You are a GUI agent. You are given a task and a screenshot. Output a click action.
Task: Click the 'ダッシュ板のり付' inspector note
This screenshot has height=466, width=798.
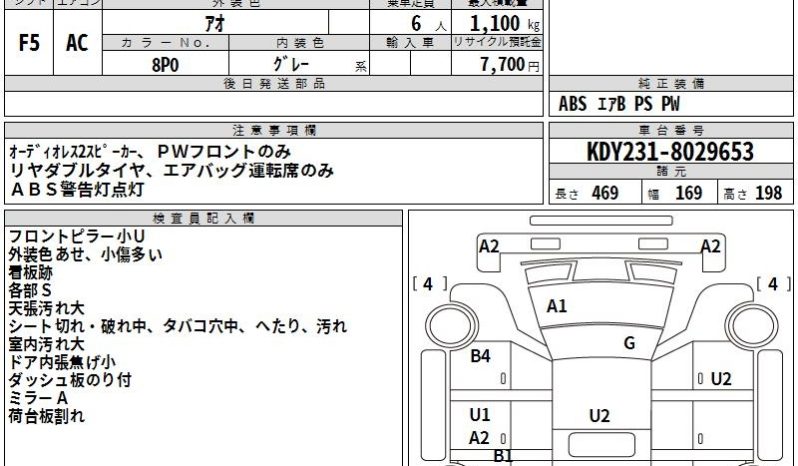click(70, 380)
